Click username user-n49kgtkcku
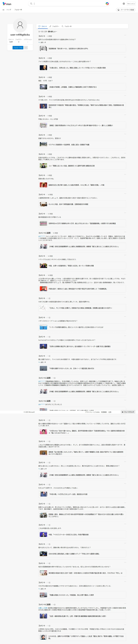Screen dimensions: 138x644 click(x=20, y=35)
